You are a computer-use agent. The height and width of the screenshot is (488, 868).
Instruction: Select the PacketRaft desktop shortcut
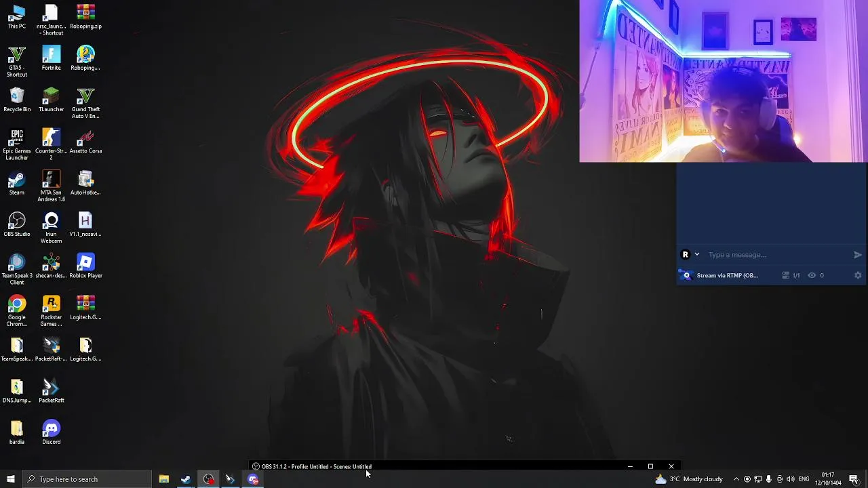(51, 391)
